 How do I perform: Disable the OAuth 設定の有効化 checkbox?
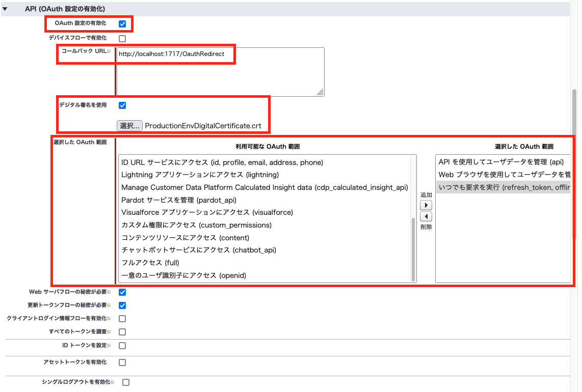click(122, 23)
